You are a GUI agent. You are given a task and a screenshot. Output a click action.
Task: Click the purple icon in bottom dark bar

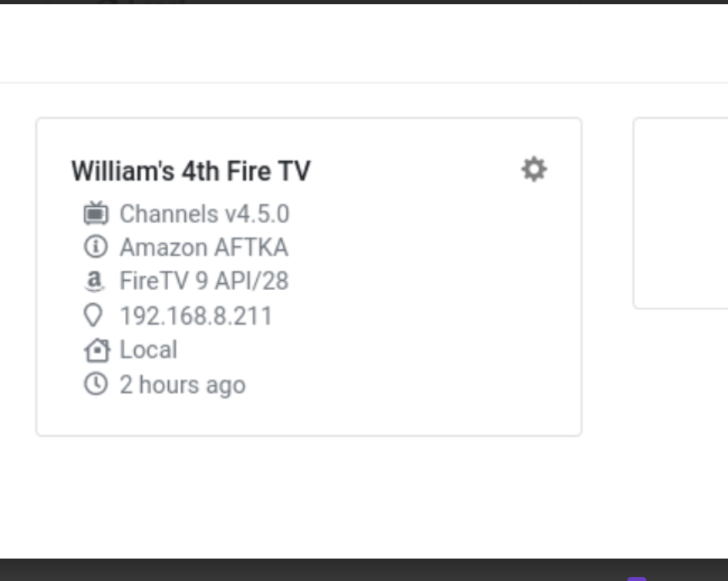coord(636,579)
